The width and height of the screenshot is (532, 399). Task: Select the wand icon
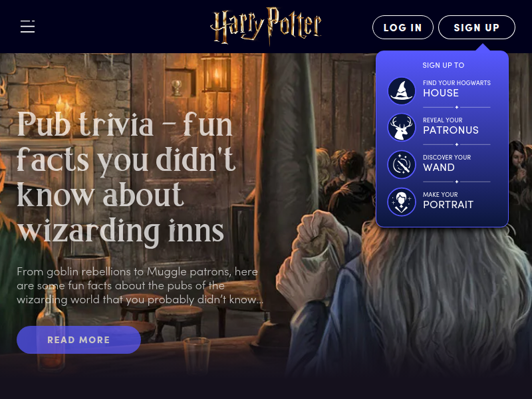[x=402, y=165]
